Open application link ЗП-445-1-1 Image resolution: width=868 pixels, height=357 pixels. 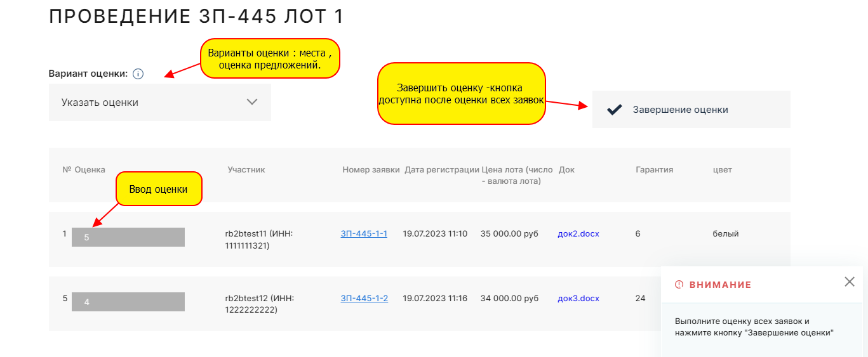click(364, 234)
